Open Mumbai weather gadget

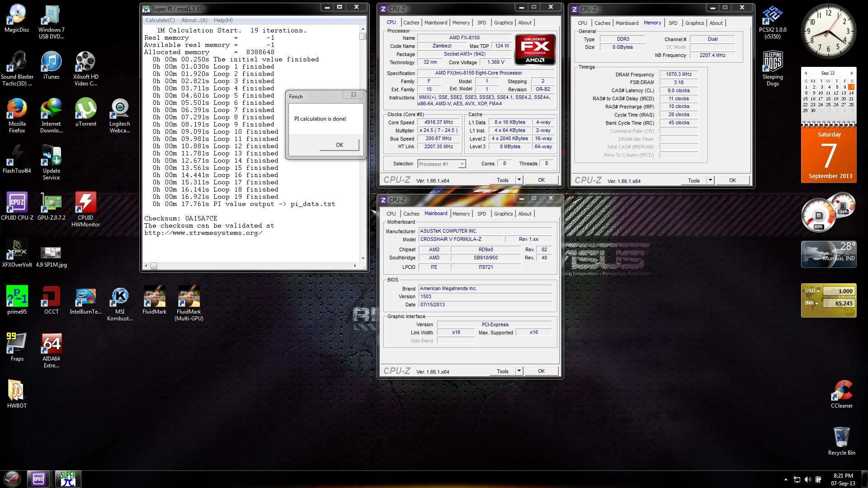829,254
